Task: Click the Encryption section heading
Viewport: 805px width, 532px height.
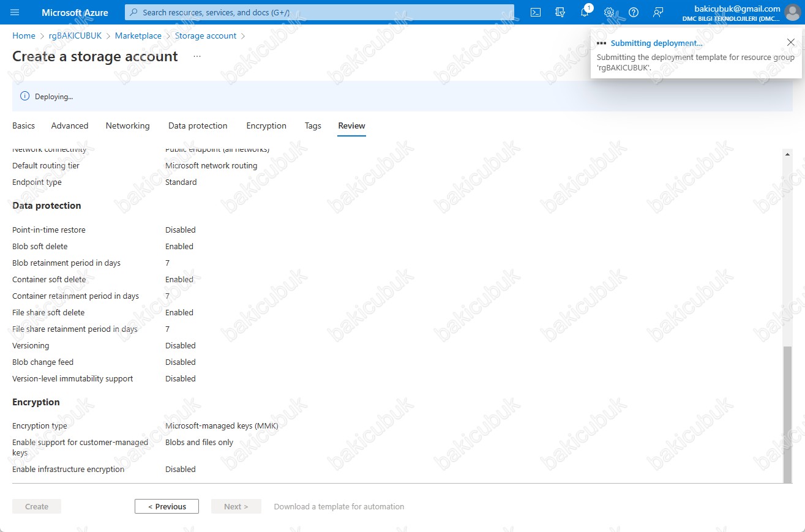Action: (36, 402)
